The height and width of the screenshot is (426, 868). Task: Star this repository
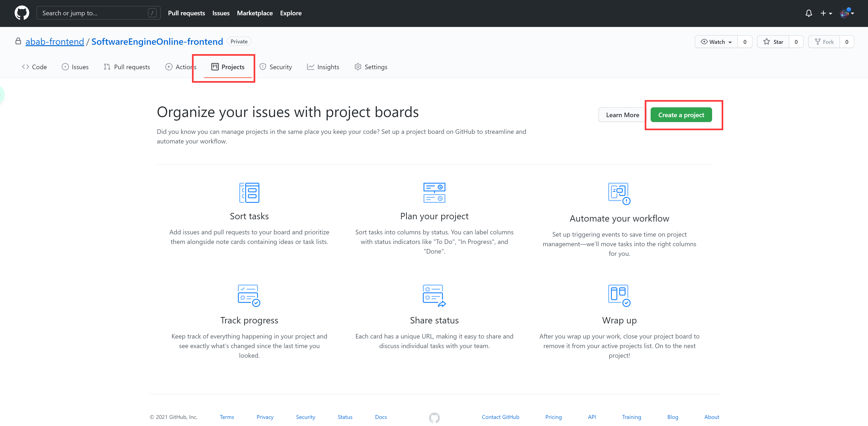773,42
